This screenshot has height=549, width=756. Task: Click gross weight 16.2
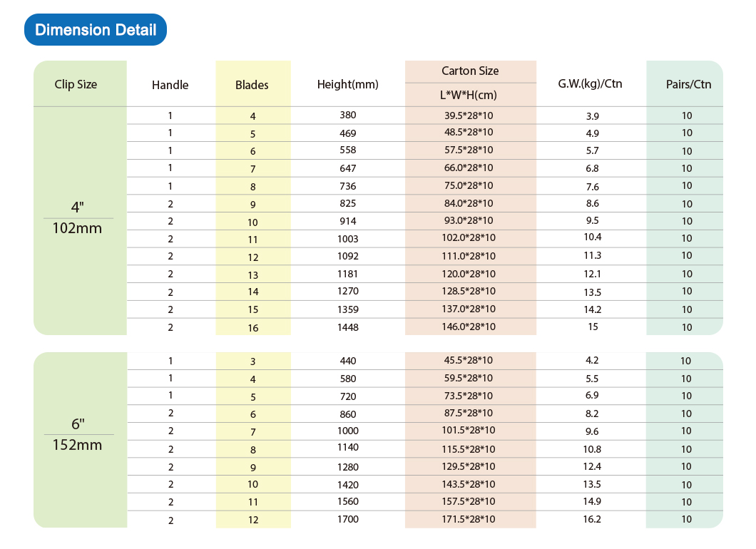(x=592, y=519)
